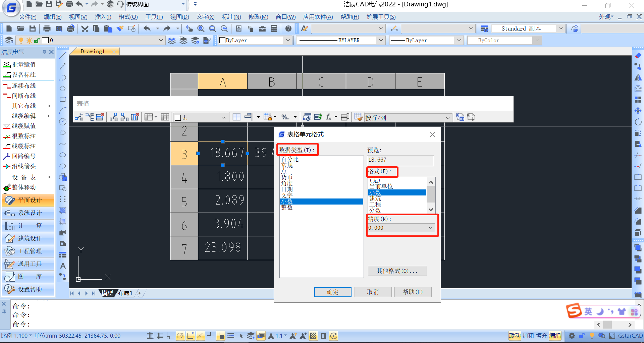Toggle the polar tracking status bar button
The height and width of the screenshot is (343, 644).
(x=180, y=336)
